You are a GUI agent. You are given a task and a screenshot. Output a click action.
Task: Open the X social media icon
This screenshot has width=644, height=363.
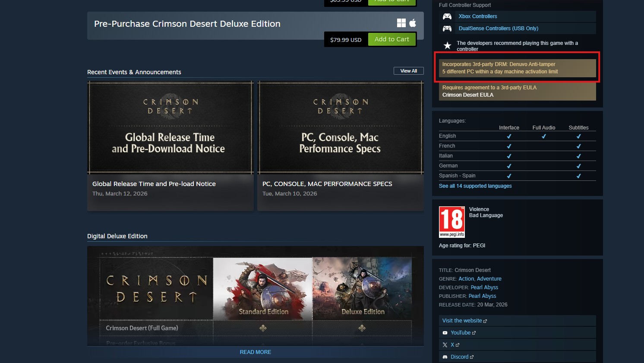click(445, 344)
